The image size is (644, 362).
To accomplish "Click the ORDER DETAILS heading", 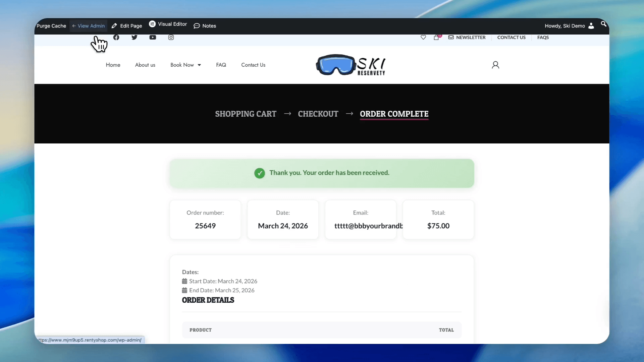I will pyautogui.click(x=208, y=300).
